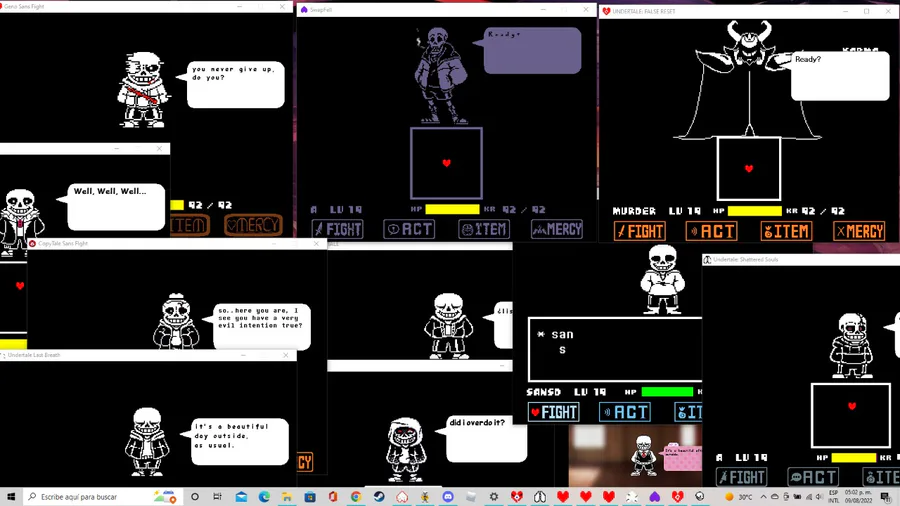Screen dimensions: 900x506
Task: Click the Undertale Last Breath title bar
Action: pos(148,355)
